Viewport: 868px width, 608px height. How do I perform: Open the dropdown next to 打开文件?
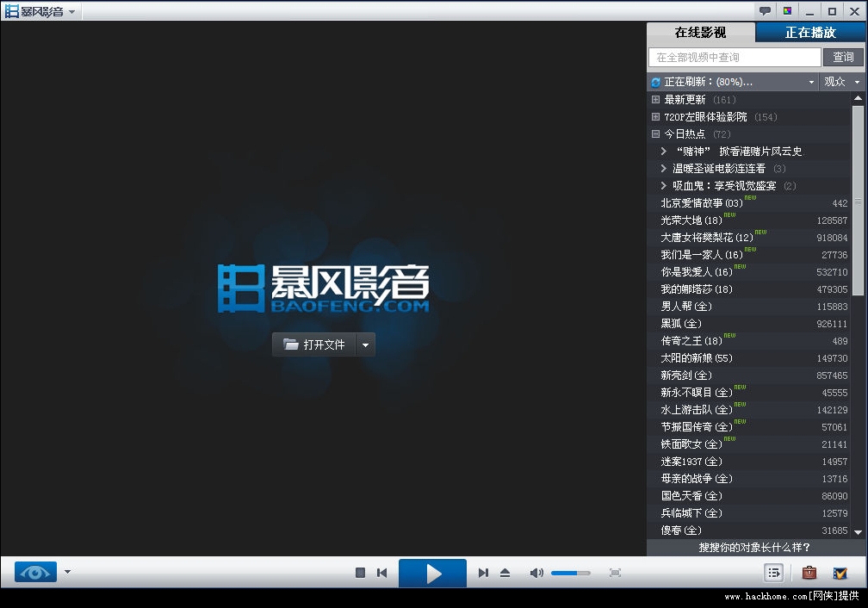click(365, 344)
